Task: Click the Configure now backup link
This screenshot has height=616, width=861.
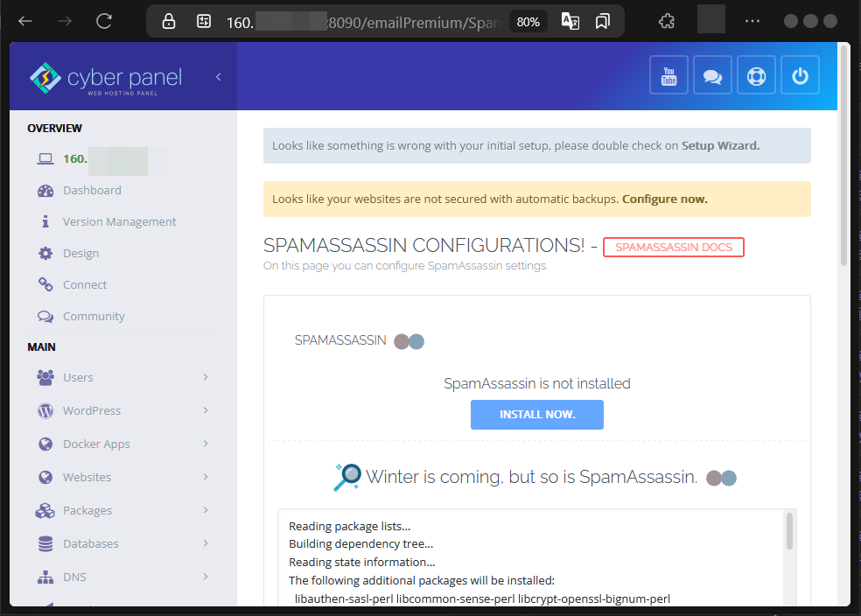Action: pyautogui.click(x=664, y=199)
